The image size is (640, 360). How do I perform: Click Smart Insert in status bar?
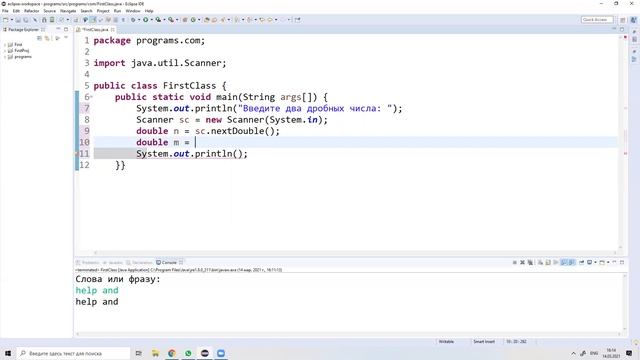[x=484, y=342]
